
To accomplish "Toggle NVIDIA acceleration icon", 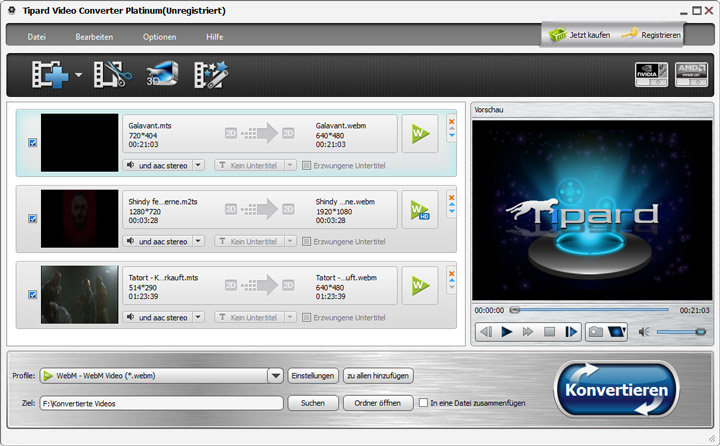I will tap(651, 74).
